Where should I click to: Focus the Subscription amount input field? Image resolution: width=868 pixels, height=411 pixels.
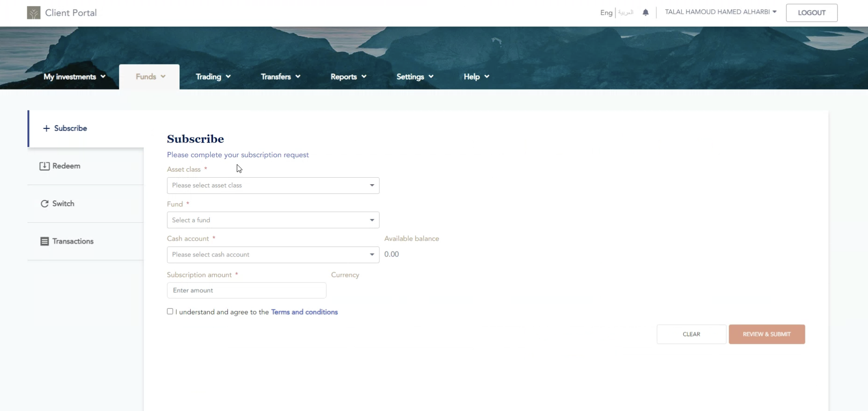[x=246, y=290]
